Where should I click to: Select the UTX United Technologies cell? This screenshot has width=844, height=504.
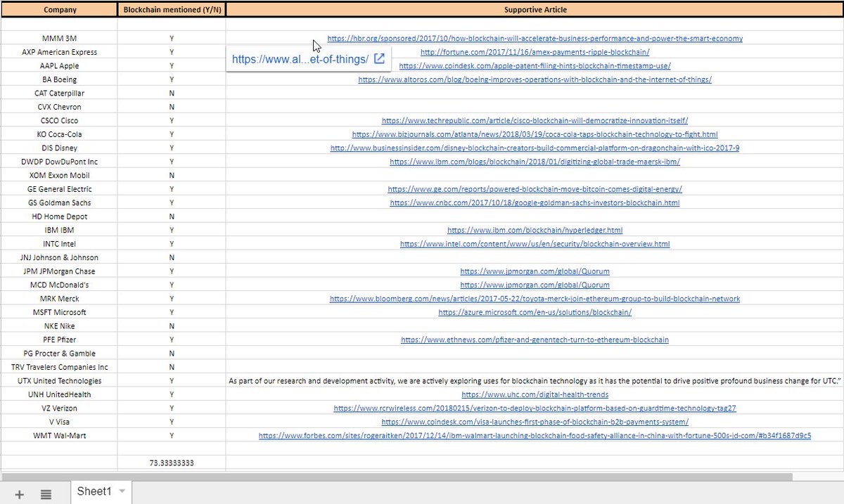59,381
